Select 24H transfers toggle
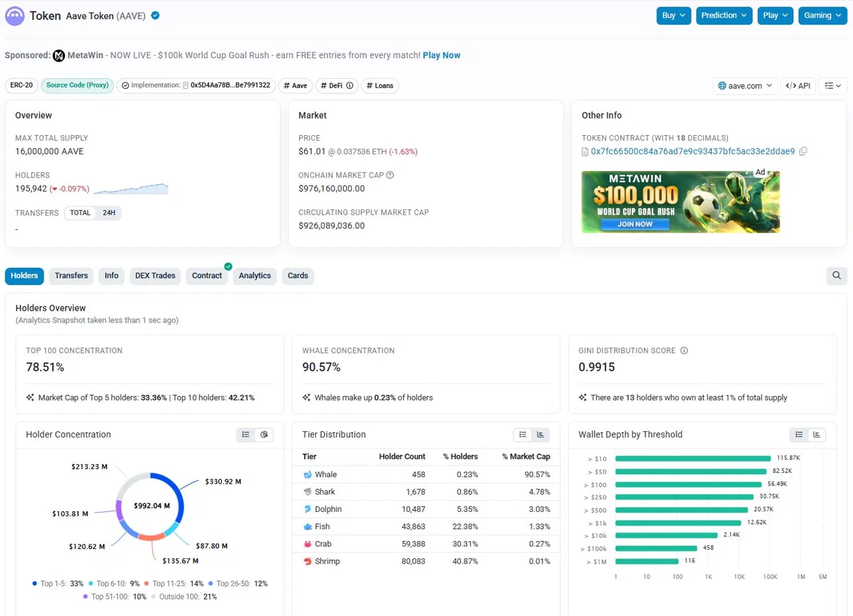This screenshot has width=853, height=616. click(x=109, y=213)
